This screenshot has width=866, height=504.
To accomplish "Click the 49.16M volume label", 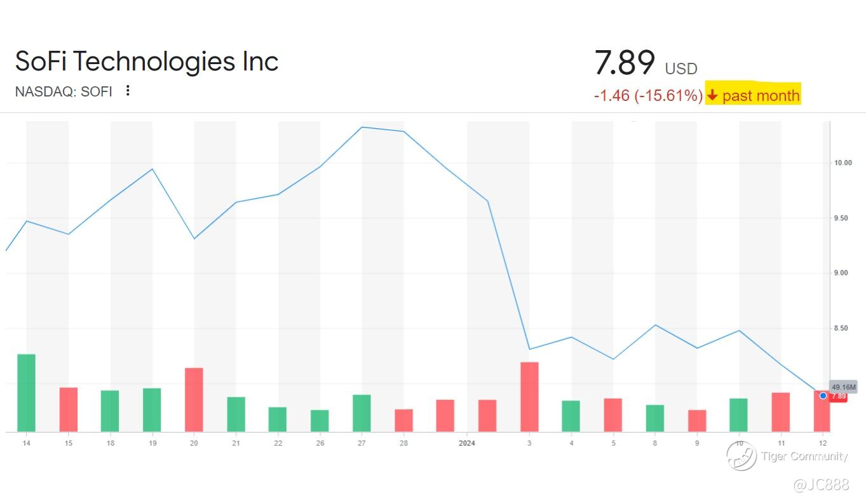I will pos(844,387).
